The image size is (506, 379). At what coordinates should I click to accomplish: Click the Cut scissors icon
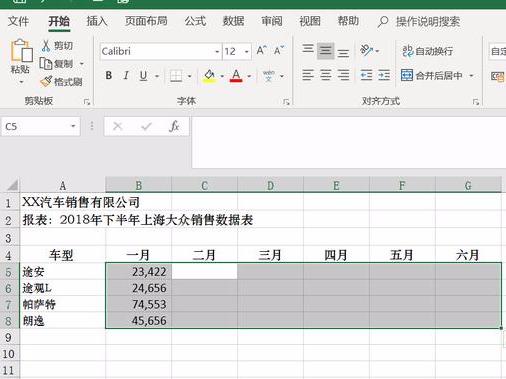(x=46, y=46)
